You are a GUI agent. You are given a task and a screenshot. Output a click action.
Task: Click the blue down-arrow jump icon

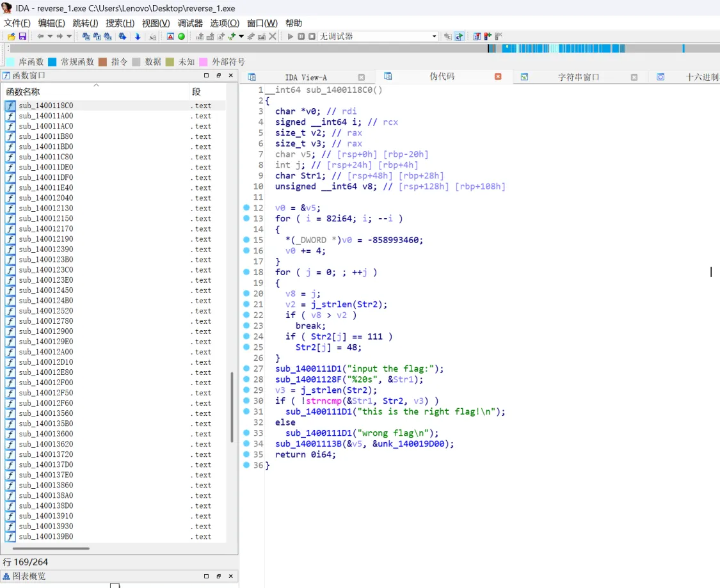(138, 36)
